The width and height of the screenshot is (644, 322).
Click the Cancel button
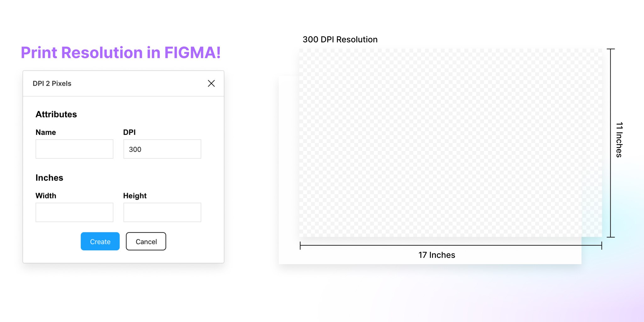[146, 241]
